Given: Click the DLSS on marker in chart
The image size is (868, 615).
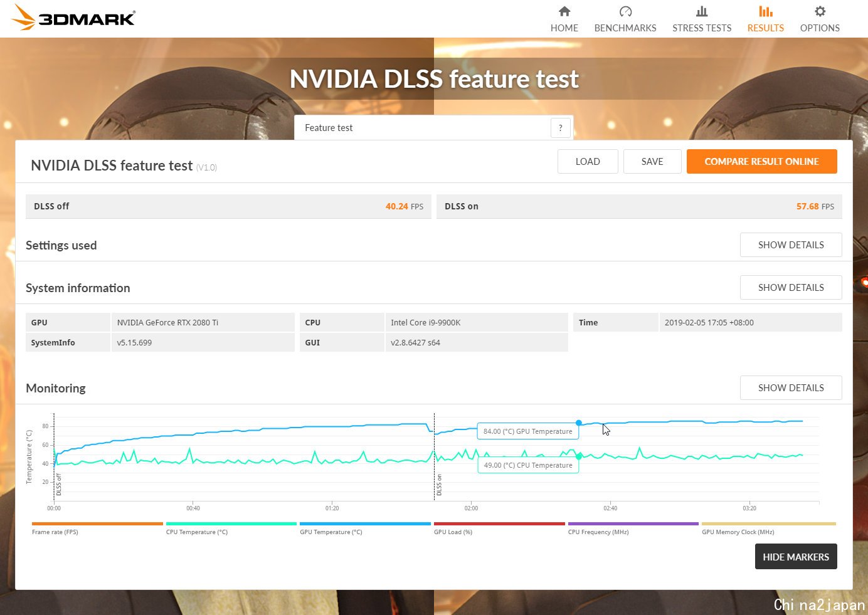Looking at the screenshot, I should 439,485.
